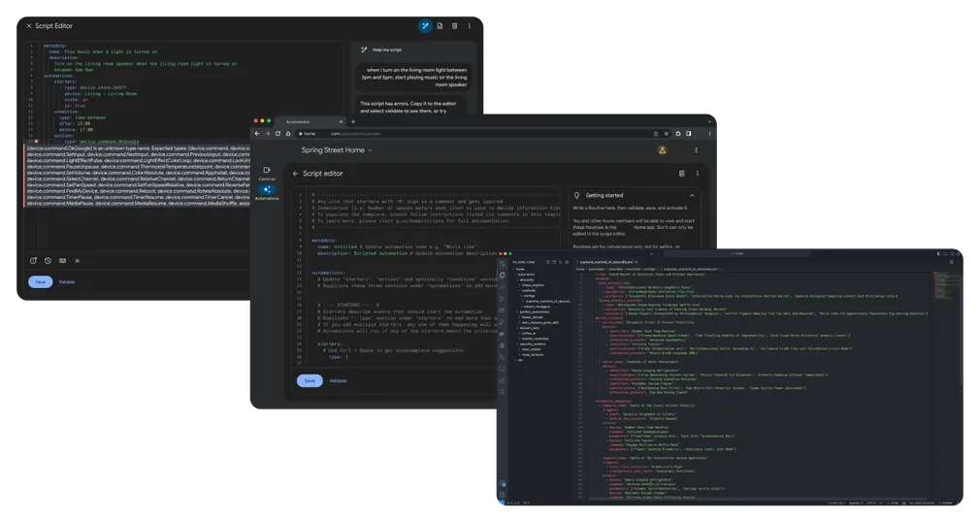Viewport: 980px width, 522px height.
Task: Open the Spring Street Home dropdown
Action: pos(337,150)
